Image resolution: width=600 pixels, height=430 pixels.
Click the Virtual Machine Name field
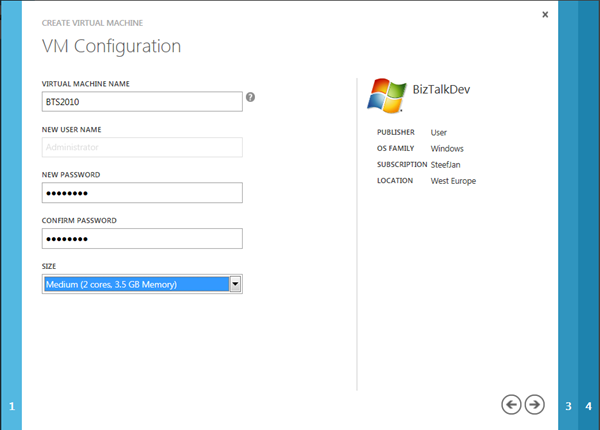(143, 101)
